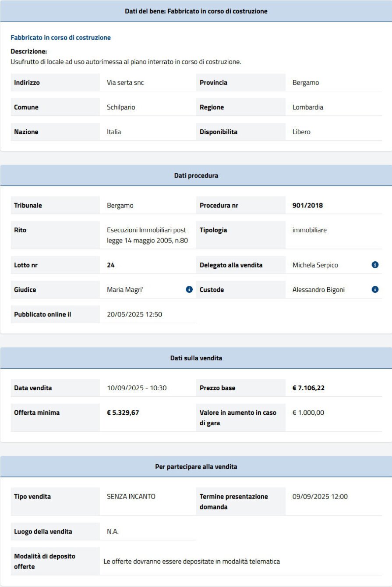Open info icon next to Michela Serpico
This screenshot has width=392, height=587.
click(375, 265)
